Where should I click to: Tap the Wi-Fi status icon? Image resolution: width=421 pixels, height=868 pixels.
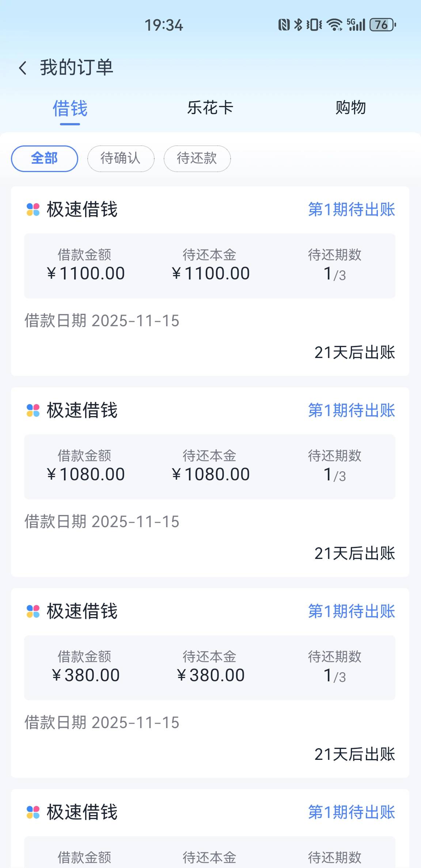coord(334,25)
